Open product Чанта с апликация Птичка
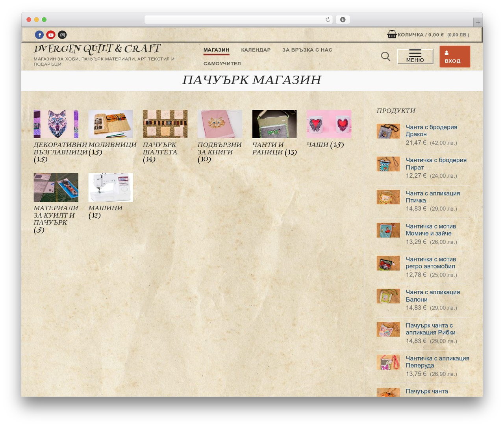The height and width of the screenshot is (427, 504). tap(433, 197)
